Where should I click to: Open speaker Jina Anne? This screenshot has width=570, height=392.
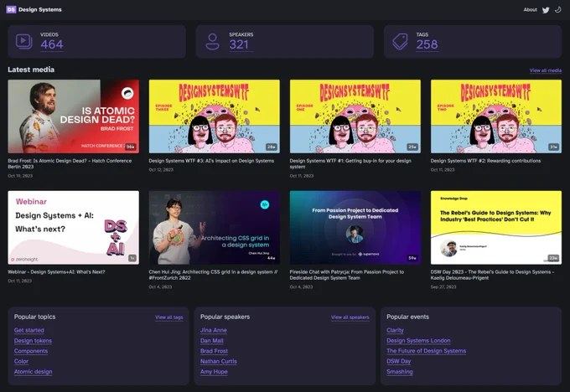[x=214, y=330]
